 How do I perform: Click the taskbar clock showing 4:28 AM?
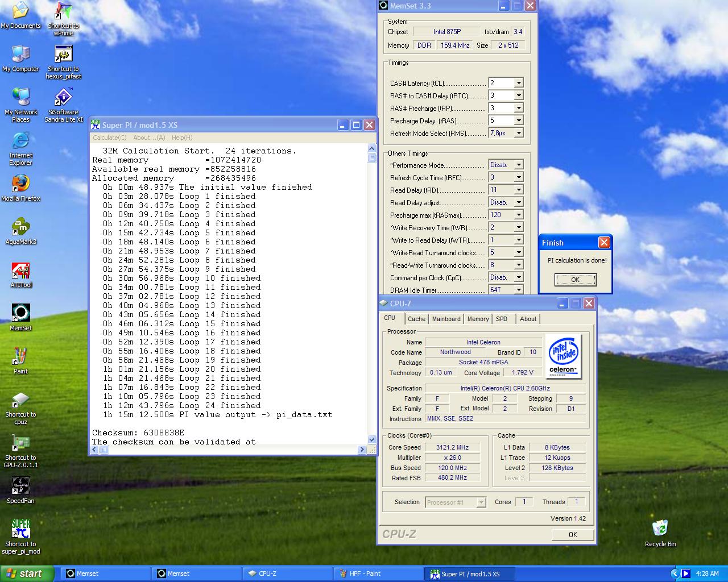coord(707,573)
